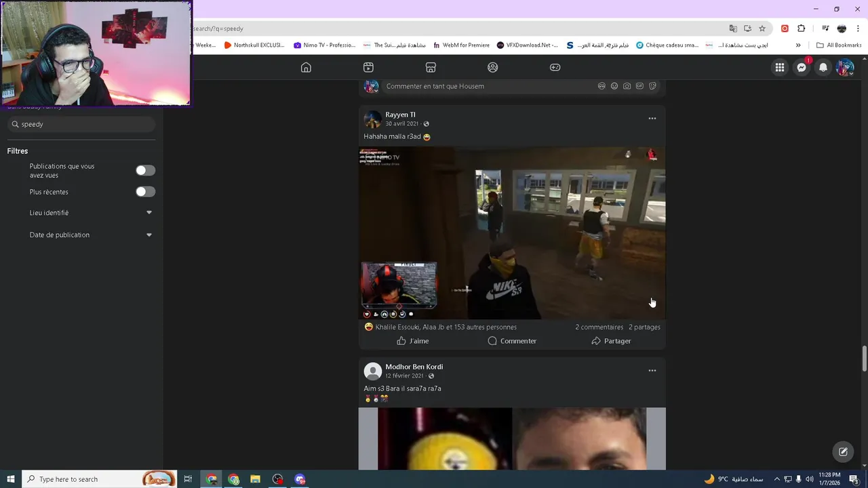
Task: Open Task View on the taskbar
Action: 188,479
